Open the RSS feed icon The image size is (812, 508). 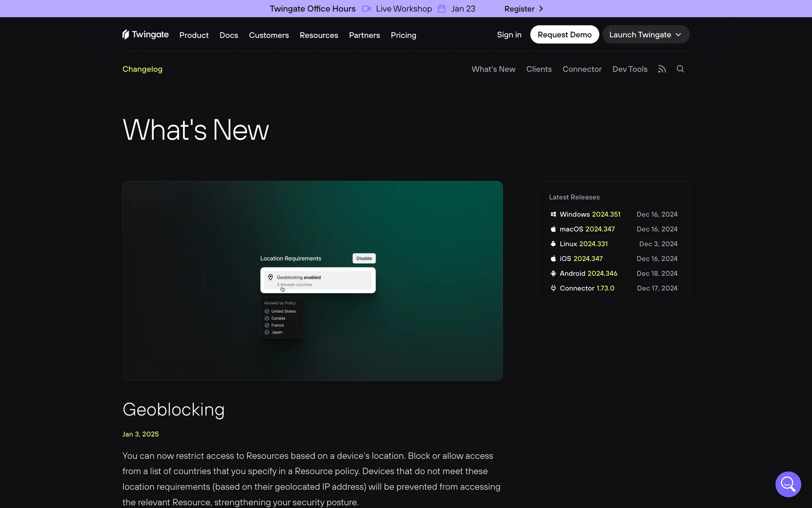pos(662,69)
